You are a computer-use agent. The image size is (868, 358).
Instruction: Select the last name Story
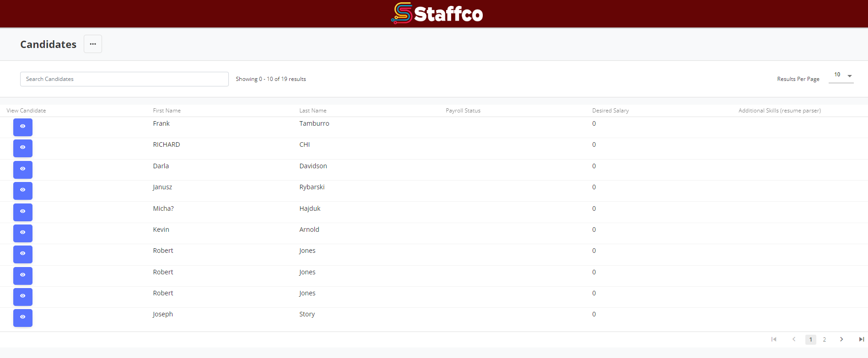(x=307, y=314)
